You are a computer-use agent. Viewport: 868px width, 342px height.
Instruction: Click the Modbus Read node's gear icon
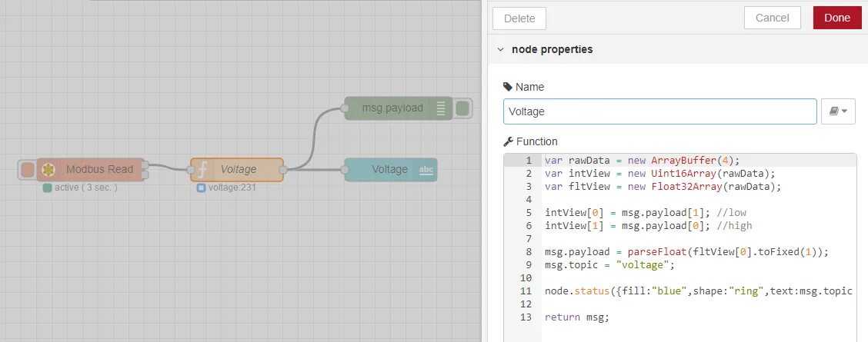tap(48, 170)
